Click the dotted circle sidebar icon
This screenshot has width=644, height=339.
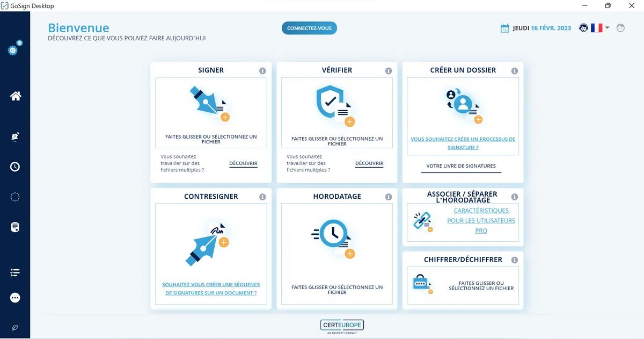[15, 197]
